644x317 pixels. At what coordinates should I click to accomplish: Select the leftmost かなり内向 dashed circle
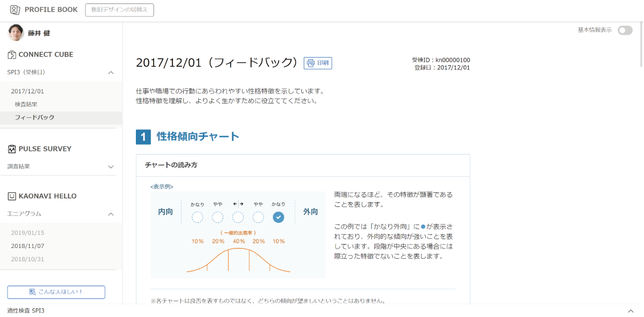tap(198, 217)
